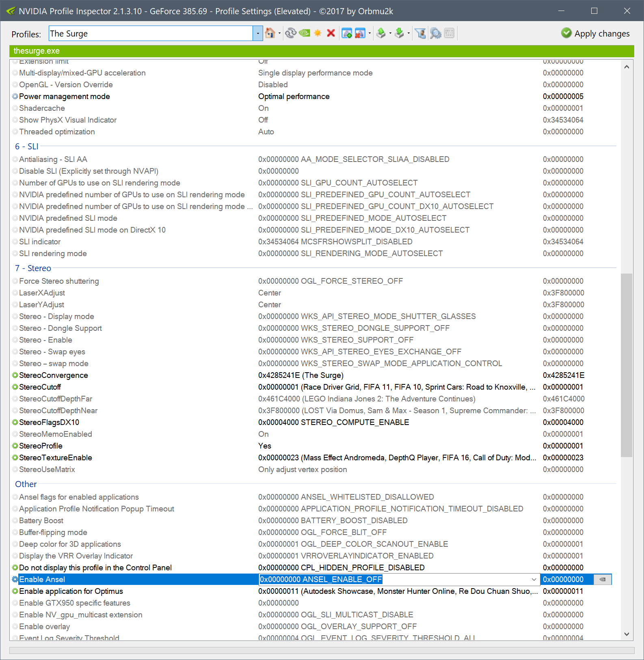Click the Apply changes button

(595, 33)
